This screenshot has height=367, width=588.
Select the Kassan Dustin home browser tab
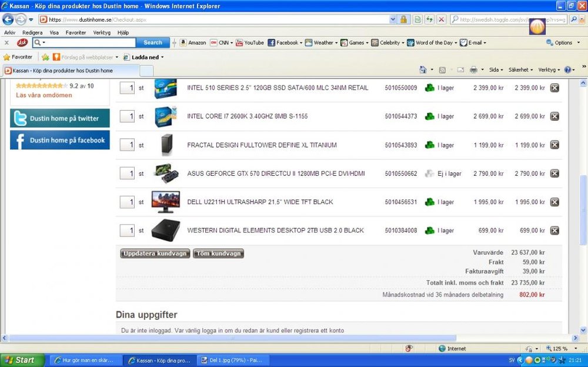[x=71, y=71]
